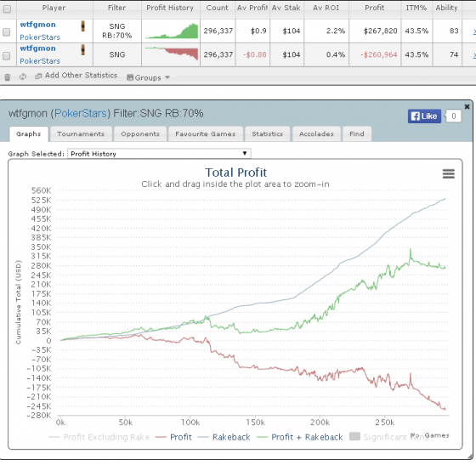
Task: Click player badge icon in second row
Action: point(82,50)
